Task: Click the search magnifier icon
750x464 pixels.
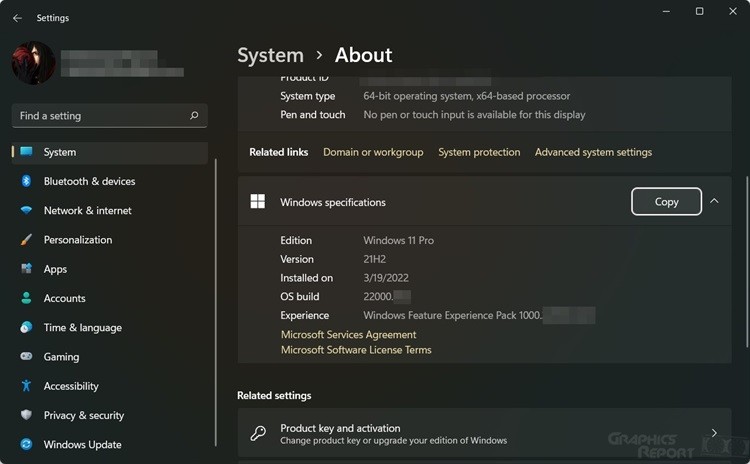Action: click(x=194, y=115)
